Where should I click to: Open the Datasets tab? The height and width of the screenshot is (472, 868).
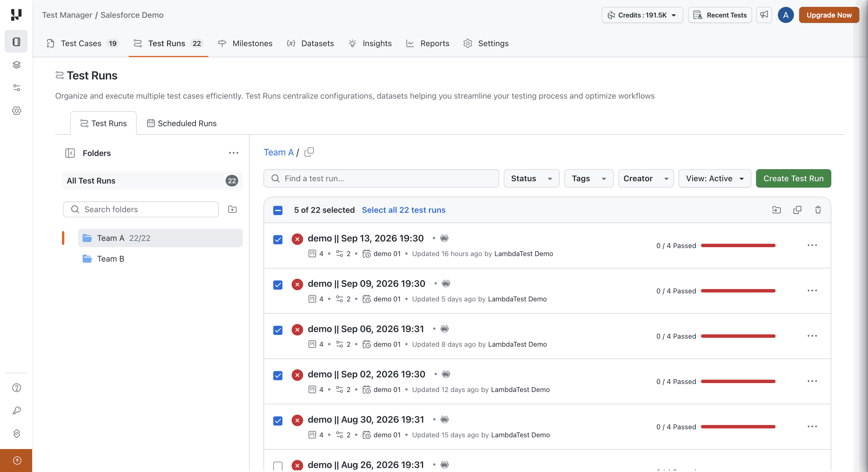(x=310, y=43)
